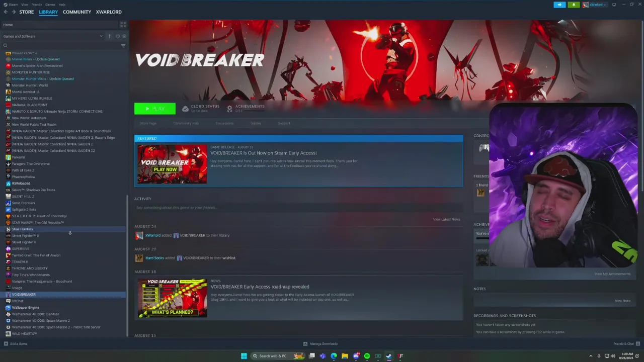Click New Note in Notes panel
Image resolution: width=644 pixels, height=362 pixels.
point(622,301)
